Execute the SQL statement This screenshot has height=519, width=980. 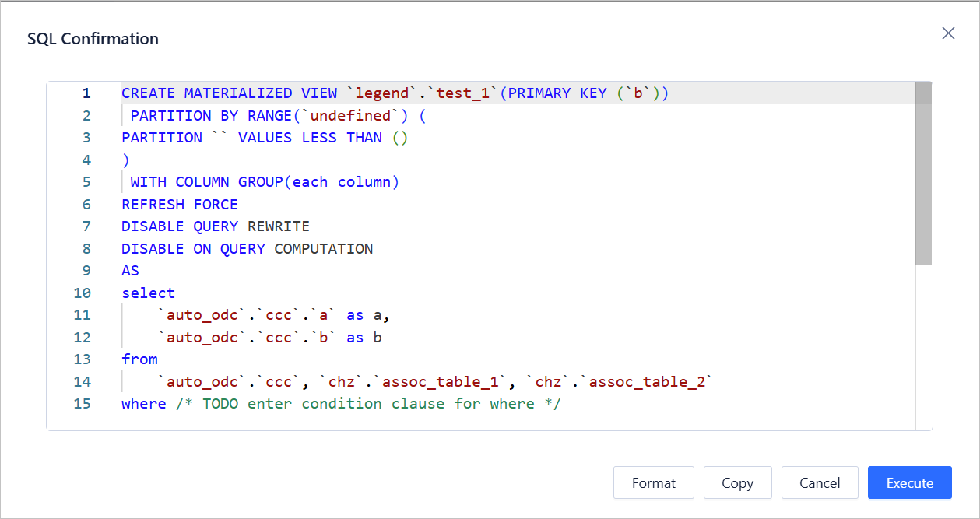coord(909,482)
